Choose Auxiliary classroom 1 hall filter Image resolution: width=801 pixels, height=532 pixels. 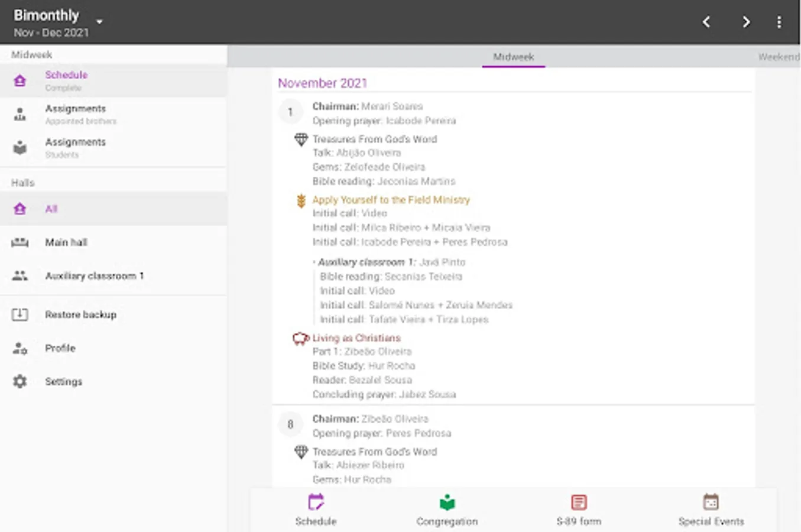click(x=113, y=275)
